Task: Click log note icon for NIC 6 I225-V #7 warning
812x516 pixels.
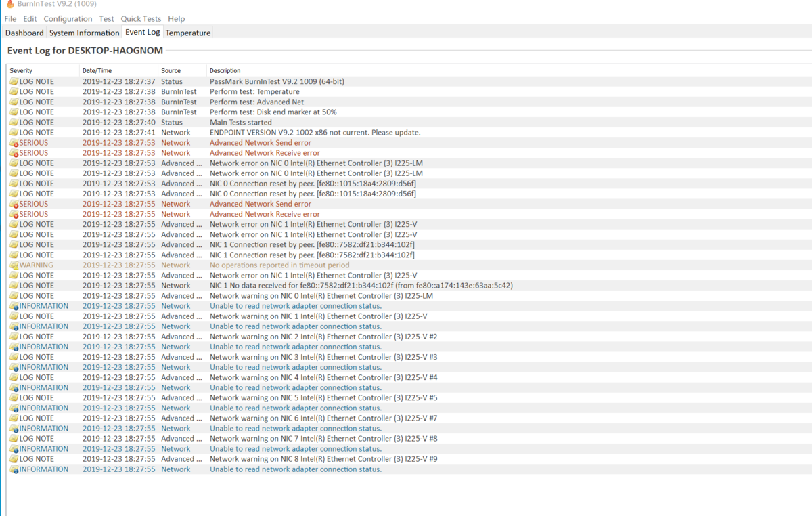Action: coord(14,418)
